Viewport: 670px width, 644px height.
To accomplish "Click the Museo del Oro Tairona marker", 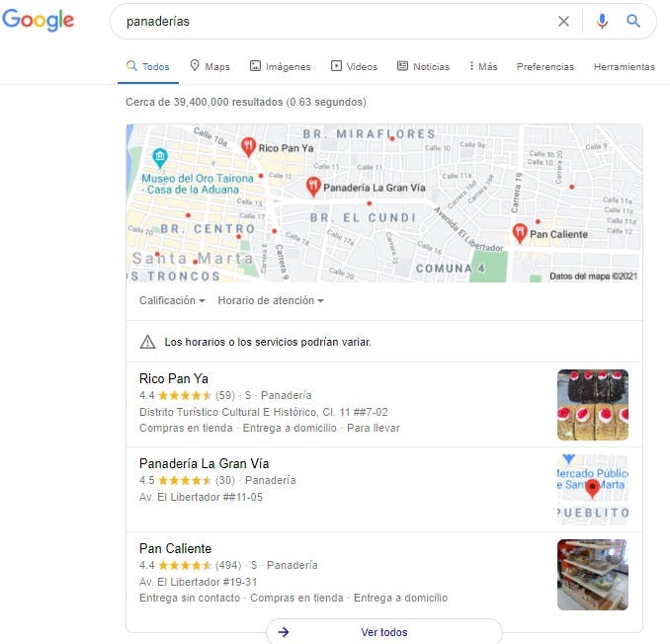I will [160, 158].
